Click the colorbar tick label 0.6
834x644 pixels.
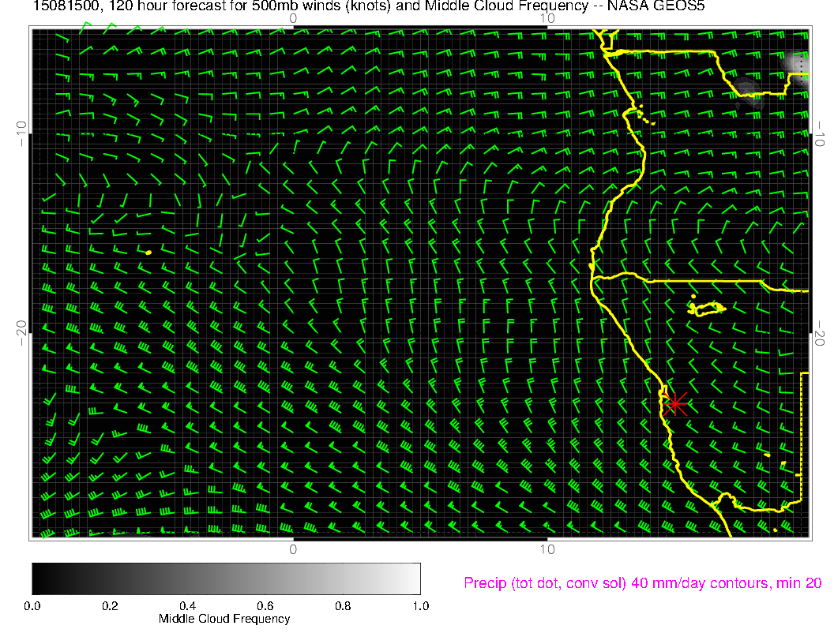coord(265,606)
